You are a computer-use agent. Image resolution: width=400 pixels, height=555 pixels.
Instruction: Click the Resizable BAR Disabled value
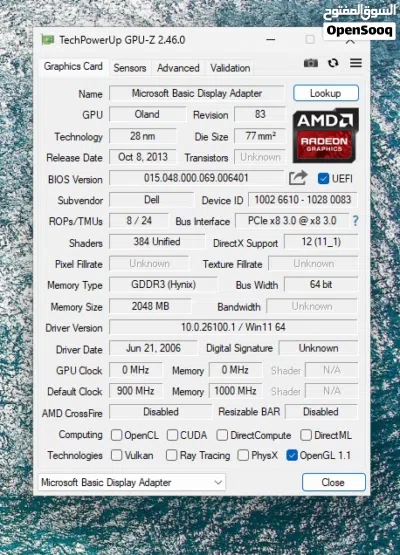coord(321,412)
